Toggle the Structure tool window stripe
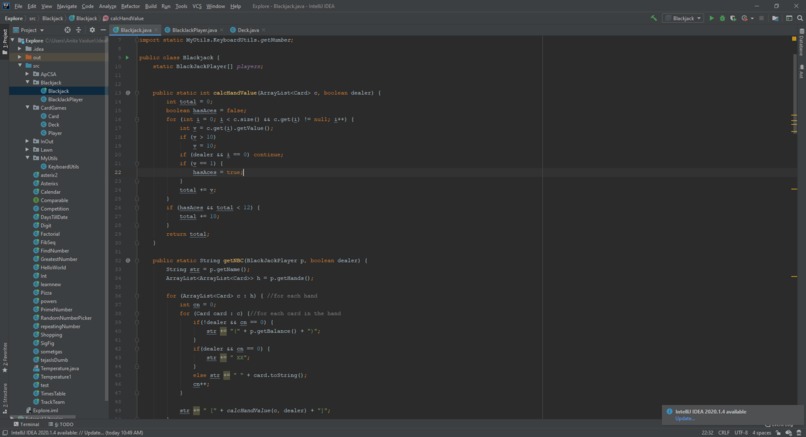The width and height of the screenshot is (806, 437). tap(5, 398)
